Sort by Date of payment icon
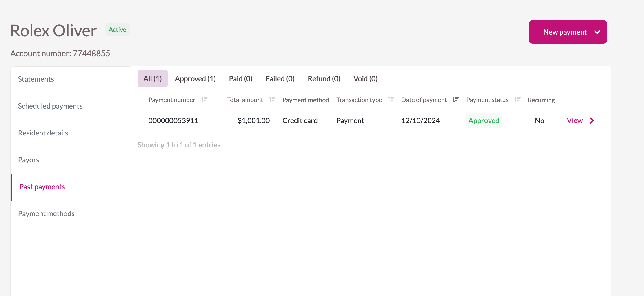Image resolution: width=644 pixels, height=296 pixels. point(455,100)
